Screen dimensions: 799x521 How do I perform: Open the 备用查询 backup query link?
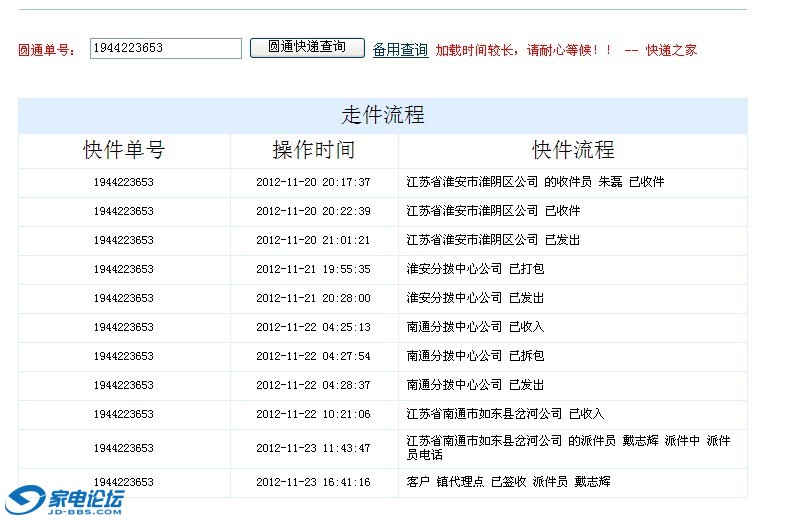click(400, 50)
